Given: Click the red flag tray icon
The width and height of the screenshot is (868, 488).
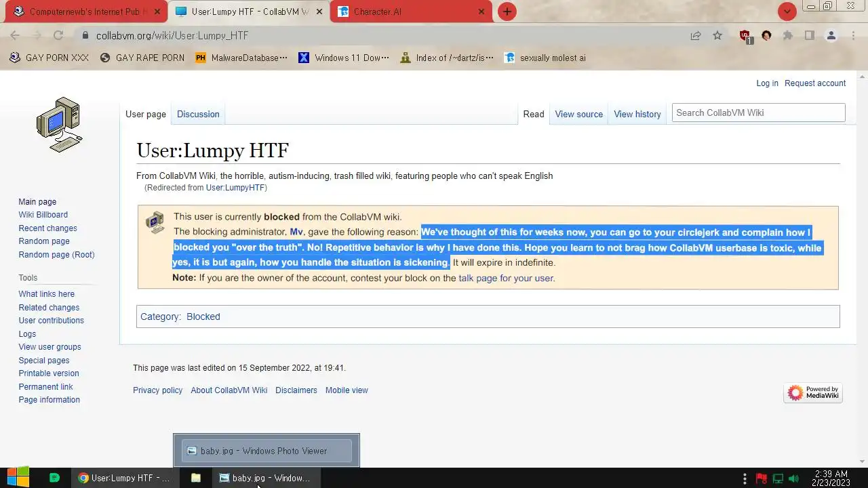Looking at the screenshot, I should point(761,479).
